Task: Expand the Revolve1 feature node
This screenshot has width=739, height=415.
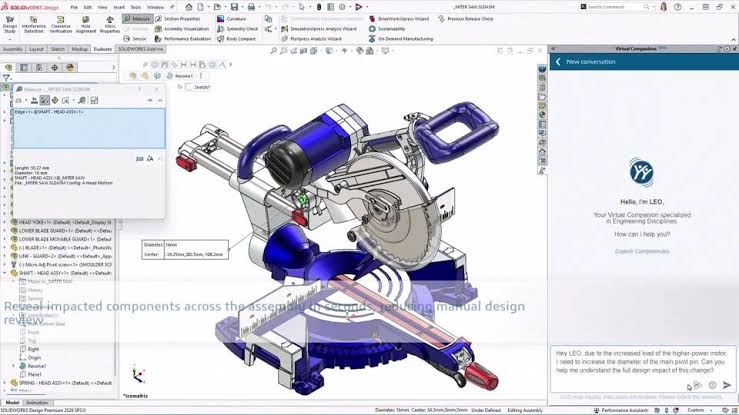Action: 13,366
